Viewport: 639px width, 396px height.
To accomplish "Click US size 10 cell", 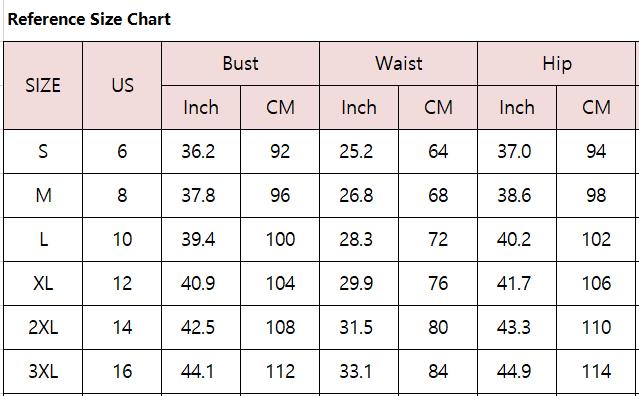I will [122, 240].
